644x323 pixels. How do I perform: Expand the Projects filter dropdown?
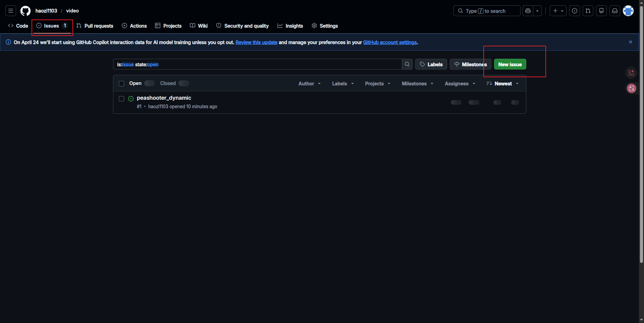point(378,84)
